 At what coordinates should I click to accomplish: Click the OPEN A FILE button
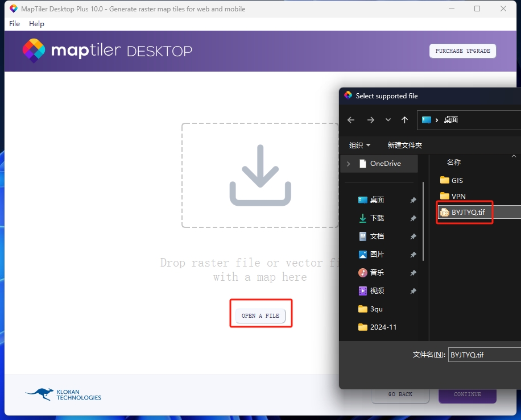(x=260, y=316)
